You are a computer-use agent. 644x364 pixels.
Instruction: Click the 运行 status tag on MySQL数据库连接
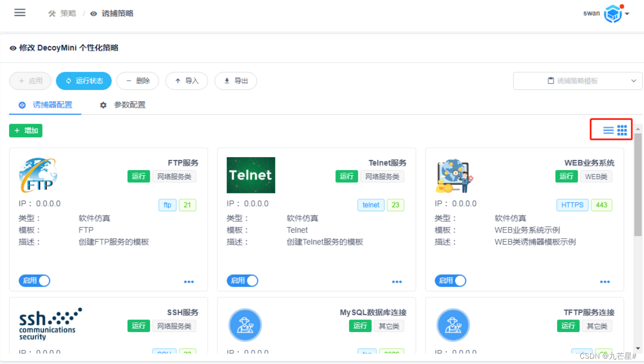pyautogui.click(x=360, y=326)
